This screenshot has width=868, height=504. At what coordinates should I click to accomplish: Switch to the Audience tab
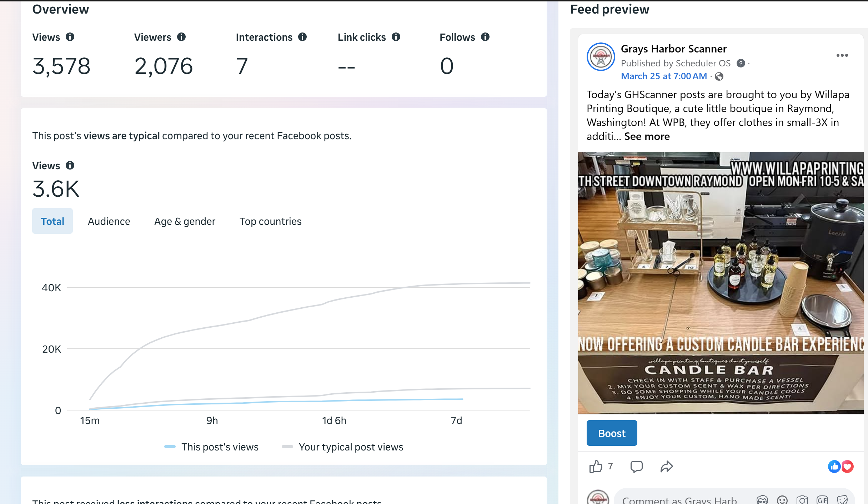pyautogui.click(x=109, y=221)
